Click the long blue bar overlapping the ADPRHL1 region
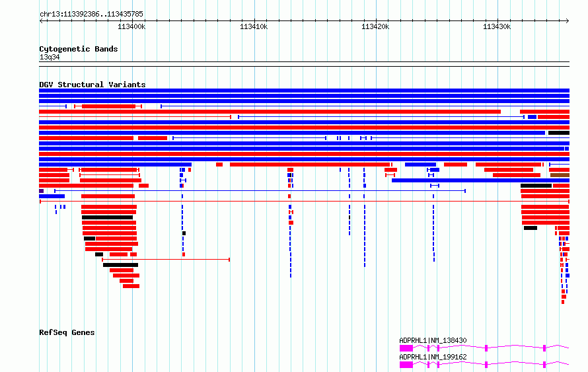Viewport: 588px width, 372px height. [480, 180]
